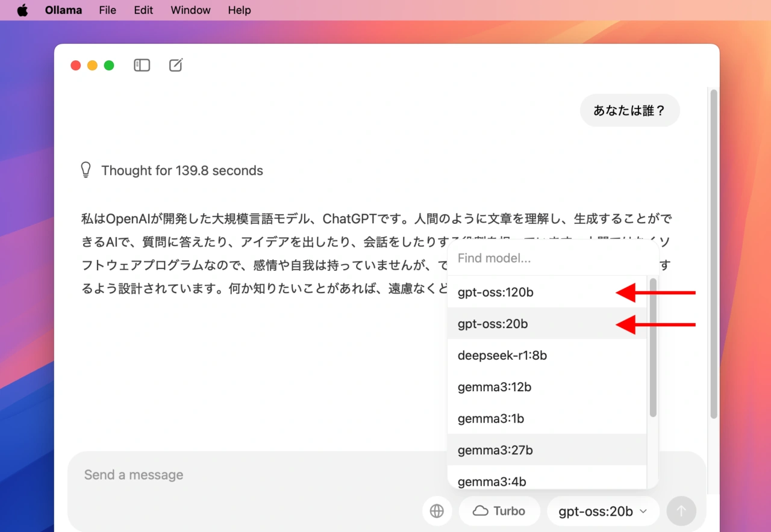This screenshot has width=771, height=532.
Task: Click the globe web search icon
Action: click(x=437, y=511)
